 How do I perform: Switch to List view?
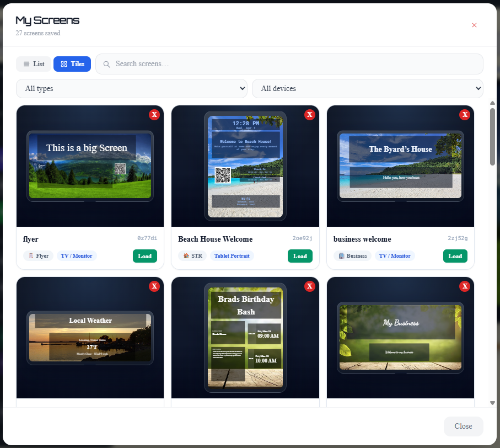tap(34, 64)
